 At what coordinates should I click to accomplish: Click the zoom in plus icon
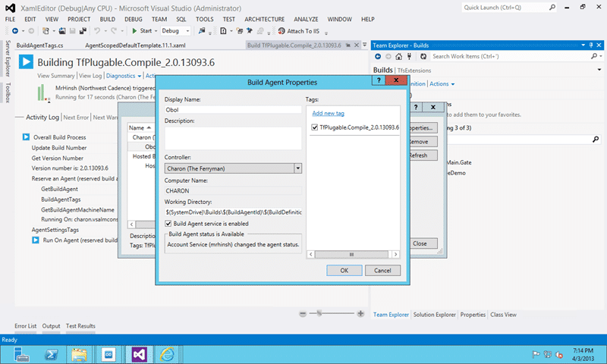pos(360,314)
